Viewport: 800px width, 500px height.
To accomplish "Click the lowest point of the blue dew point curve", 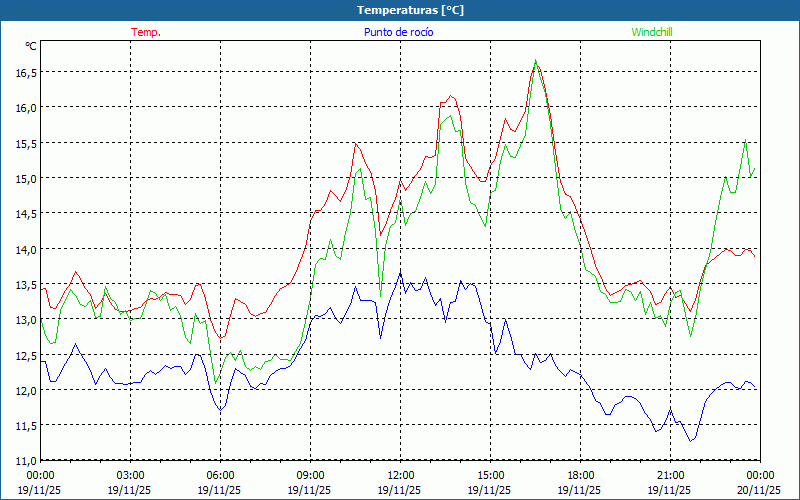I will (690, 440).
